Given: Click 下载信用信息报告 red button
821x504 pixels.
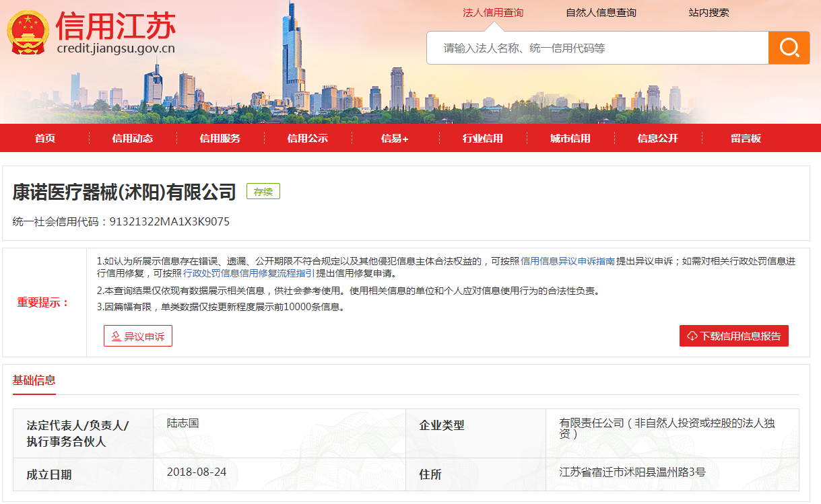Looking at the screenshot, I should [734, 336].
